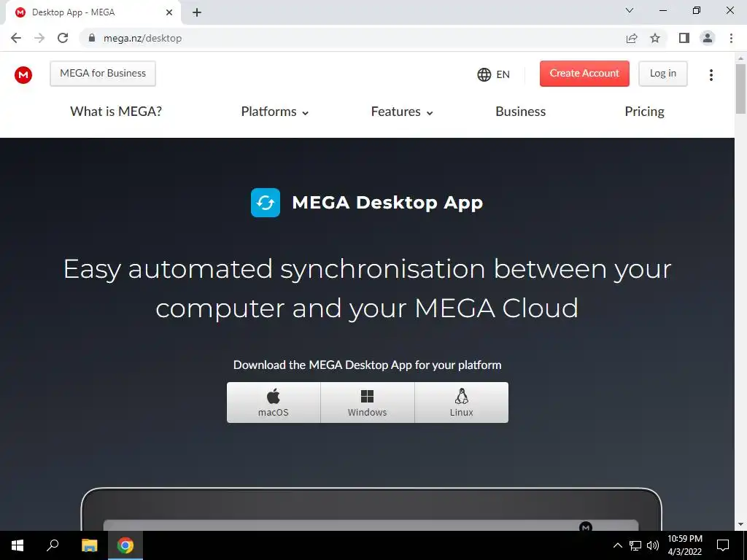Open the Business menu item
The image size is (747, 560).
(x=521, y=112)
